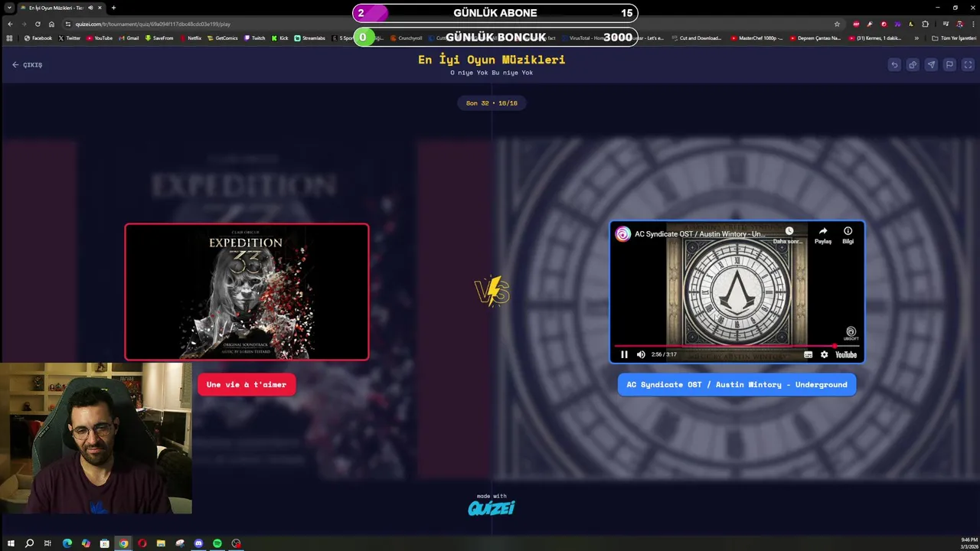Click Watch later clock icon on video
This screenshot has height=551, width=980.
point(789,231)
